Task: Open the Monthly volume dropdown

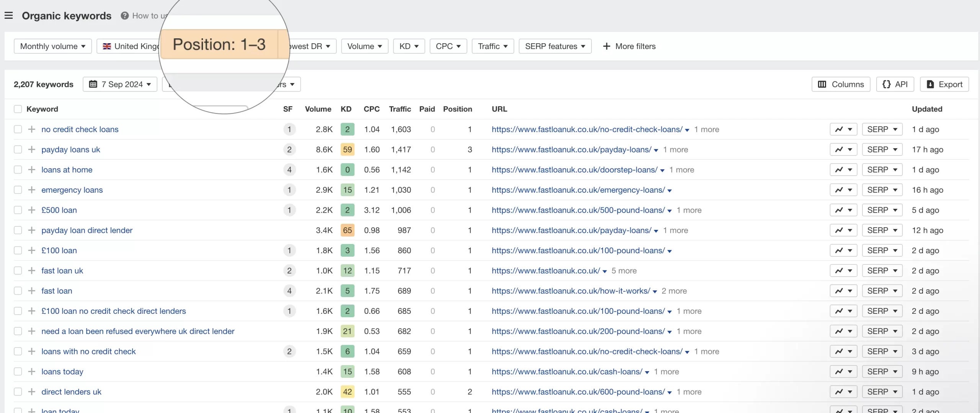Action: (x=53, y=46)
